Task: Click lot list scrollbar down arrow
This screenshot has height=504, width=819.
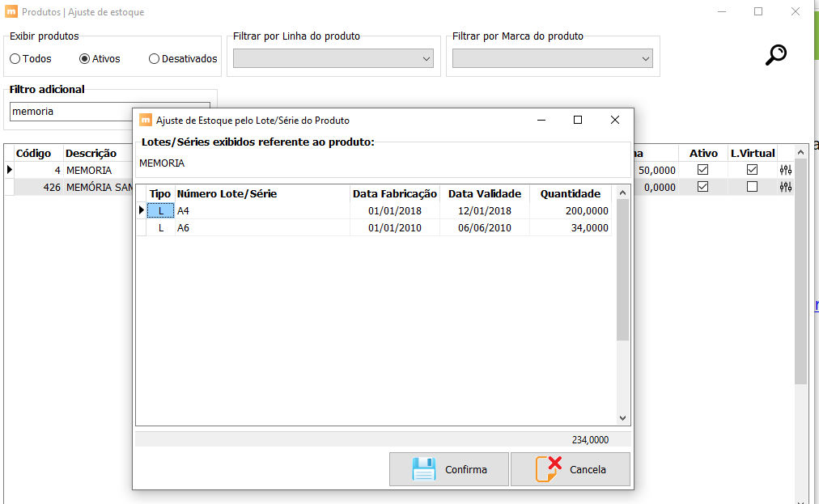Action: [622, 417]
